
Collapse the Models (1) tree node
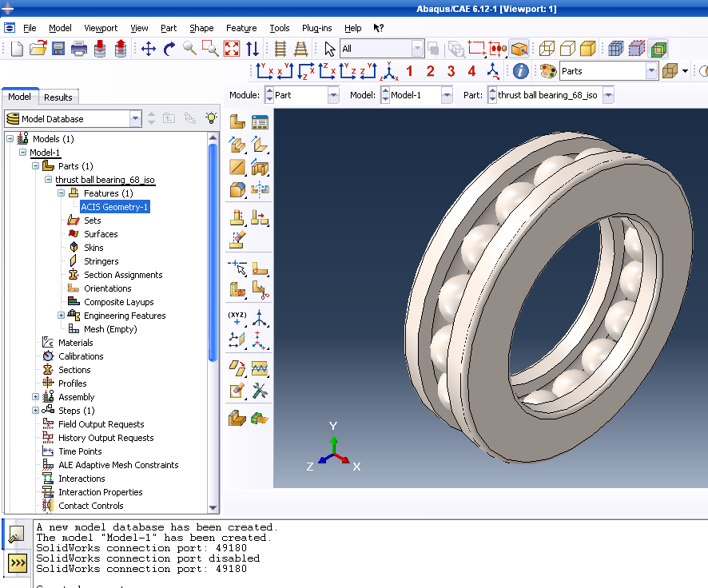(x=10, y=139)
